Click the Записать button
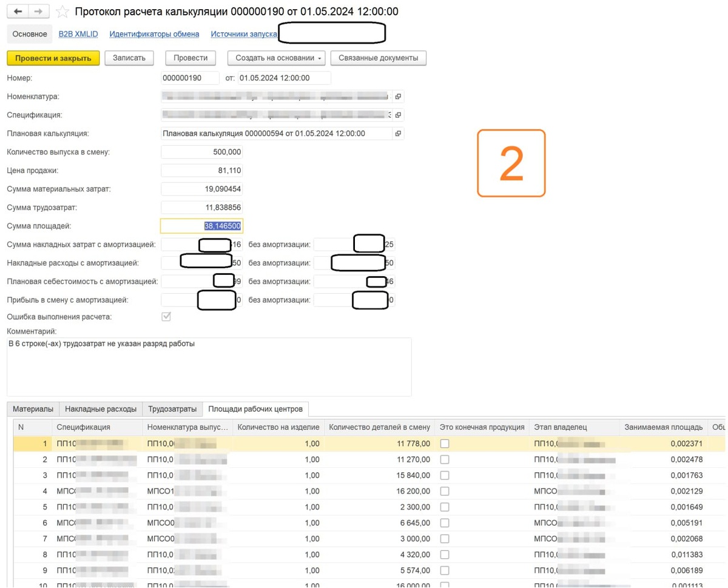This screenshot has width=728, height=588. (x=129, y=58)
